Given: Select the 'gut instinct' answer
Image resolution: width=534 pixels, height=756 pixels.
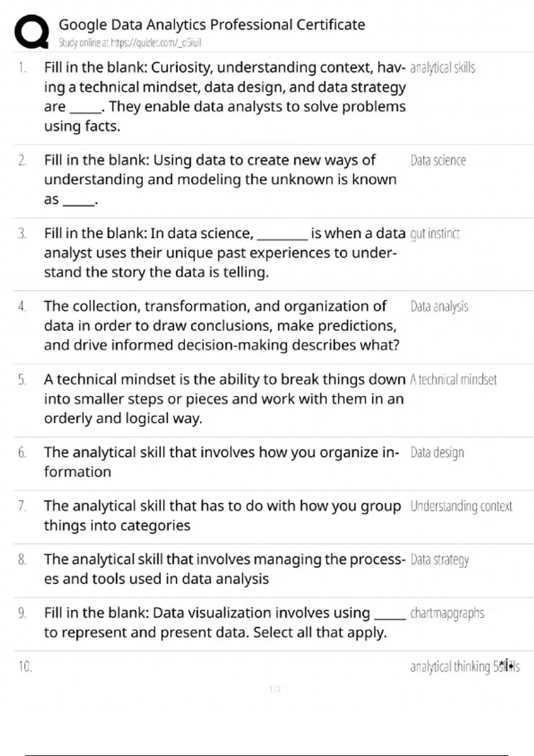Looking at the screenshot, I should (435, 233).
